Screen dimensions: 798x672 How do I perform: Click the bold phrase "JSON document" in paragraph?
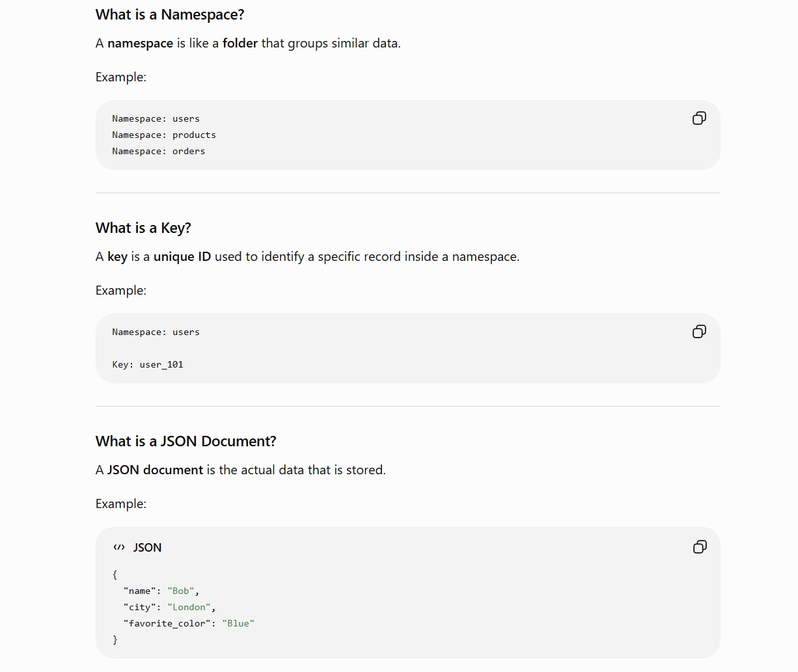point(155,470)
